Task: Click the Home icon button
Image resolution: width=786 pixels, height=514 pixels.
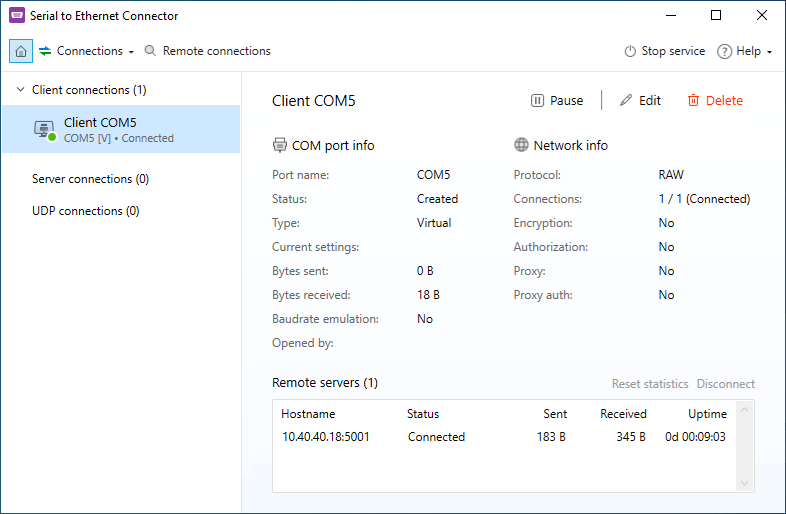Action: [21, 51]
